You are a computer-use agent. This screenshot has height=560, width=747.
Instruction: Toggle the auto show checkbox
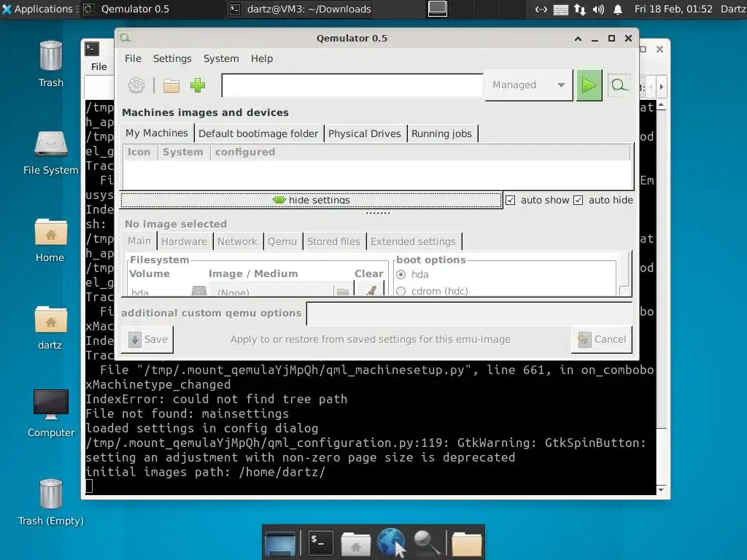[x=510, y=200]
